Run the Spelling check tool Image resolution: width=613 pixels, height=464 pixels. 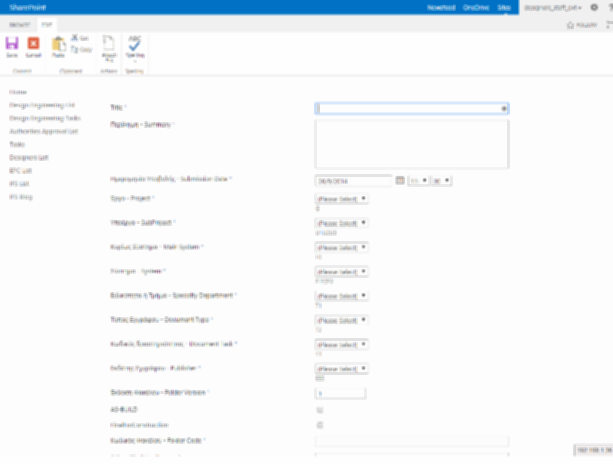pyautogui.click(x=135, y=45)
